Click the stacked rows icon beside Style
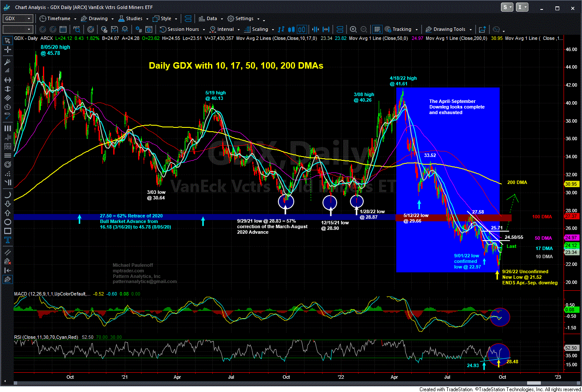 coord(187,18)
